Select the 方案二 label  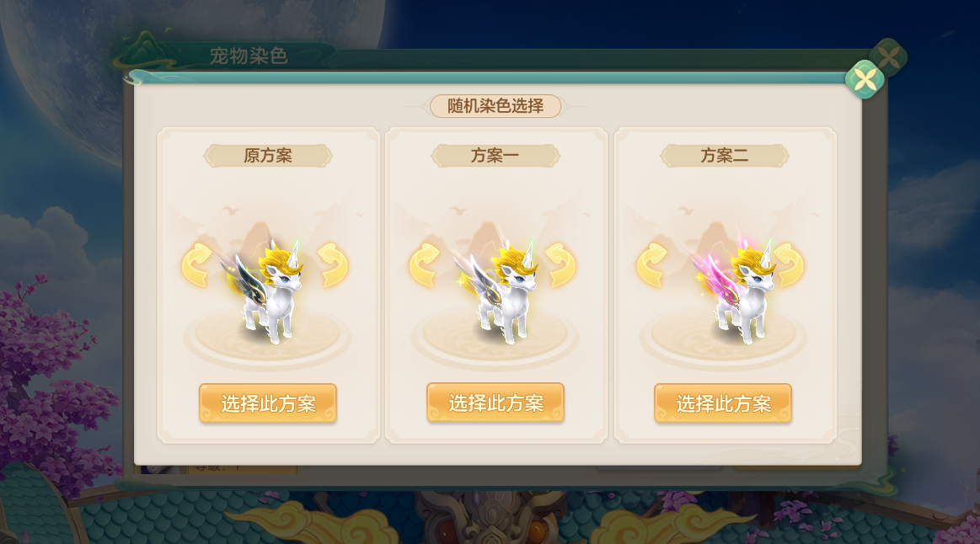point(725,156)
